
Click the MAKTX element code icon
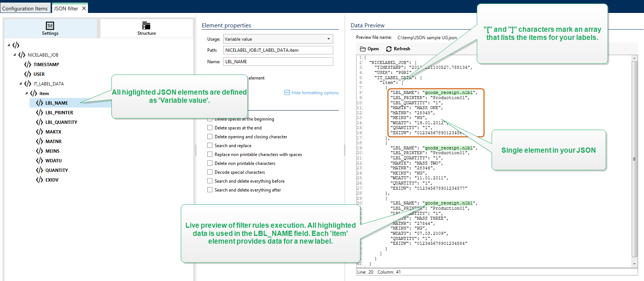click(x=40, y=132)
